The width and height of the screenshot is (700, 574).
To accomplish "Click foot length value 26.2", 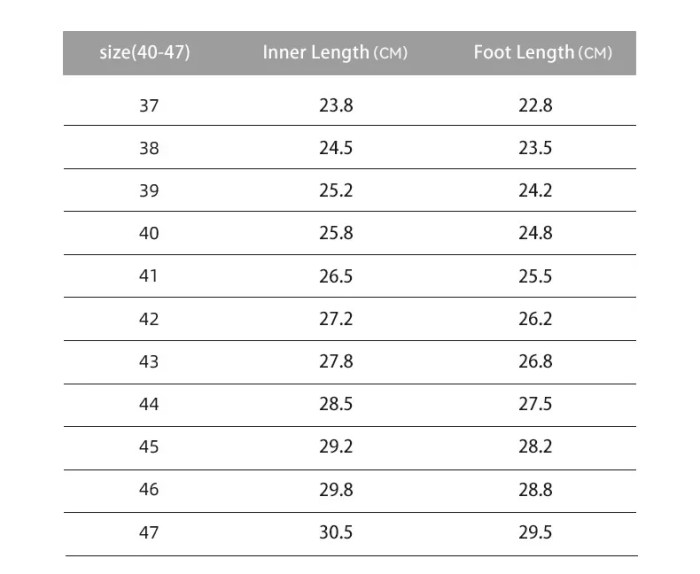I will point(535,319).
